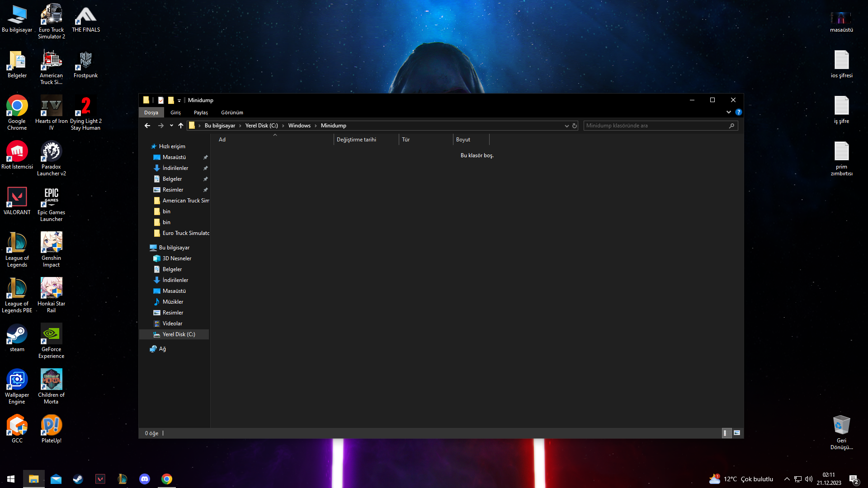
Task: Click the back navigation arrow
Action: point(147,126)
